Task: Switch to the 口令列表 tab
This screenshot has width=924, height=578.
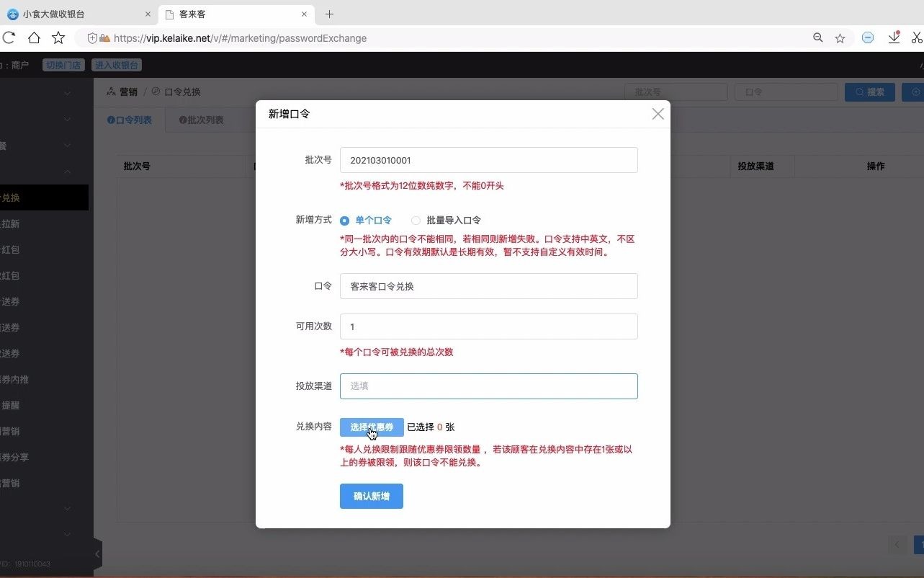Action: [130, 120]
